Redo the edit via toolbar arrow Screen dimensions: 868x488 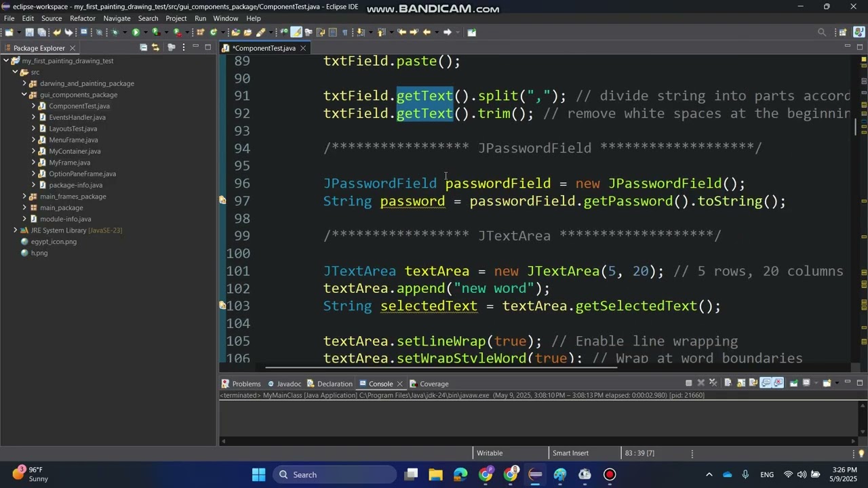coord(68,32)
